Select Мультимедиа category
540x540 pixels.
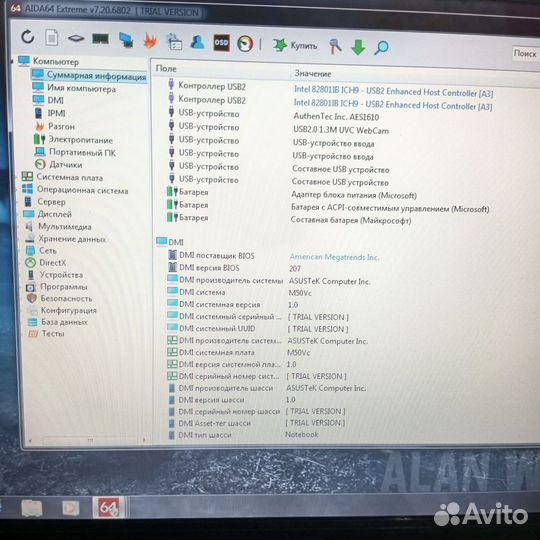pyautogui.click(x=58, y=226)
